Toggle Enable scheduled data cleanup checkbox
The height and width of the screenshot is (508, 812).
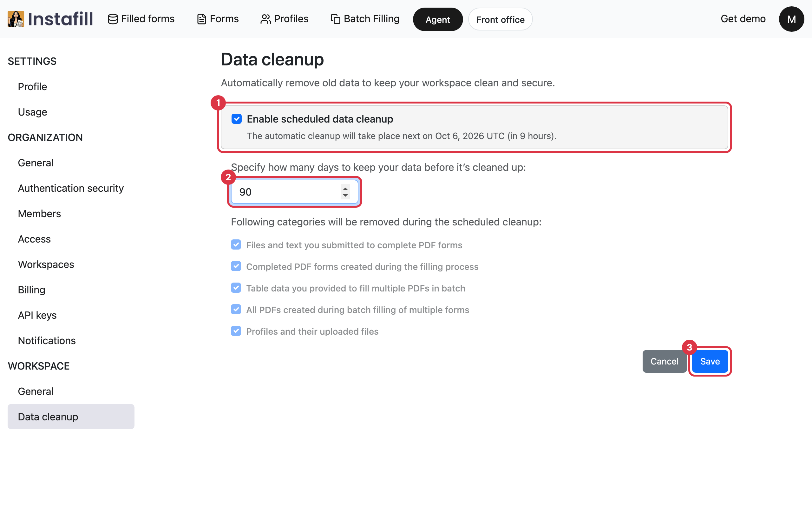point(237,119)
